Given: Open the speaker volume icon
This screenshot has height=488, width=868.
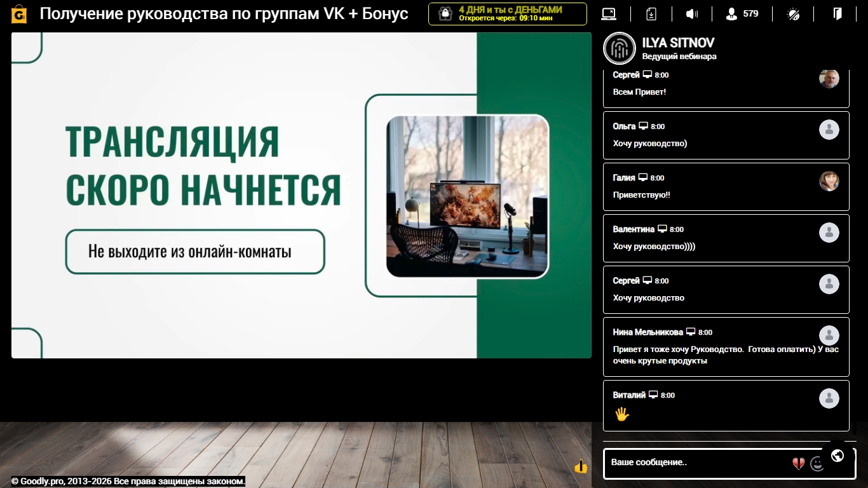Looking at the screenshot, I should click(x=692, y=13).
